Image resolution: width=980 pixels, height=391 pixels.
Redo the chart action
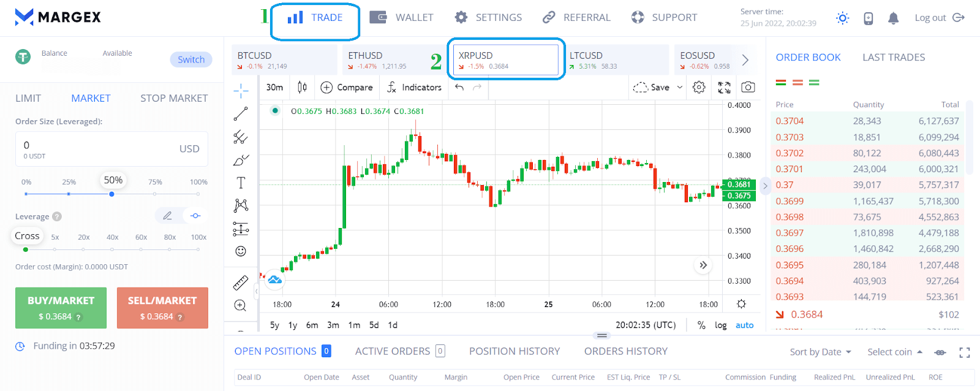click(477, 87)
